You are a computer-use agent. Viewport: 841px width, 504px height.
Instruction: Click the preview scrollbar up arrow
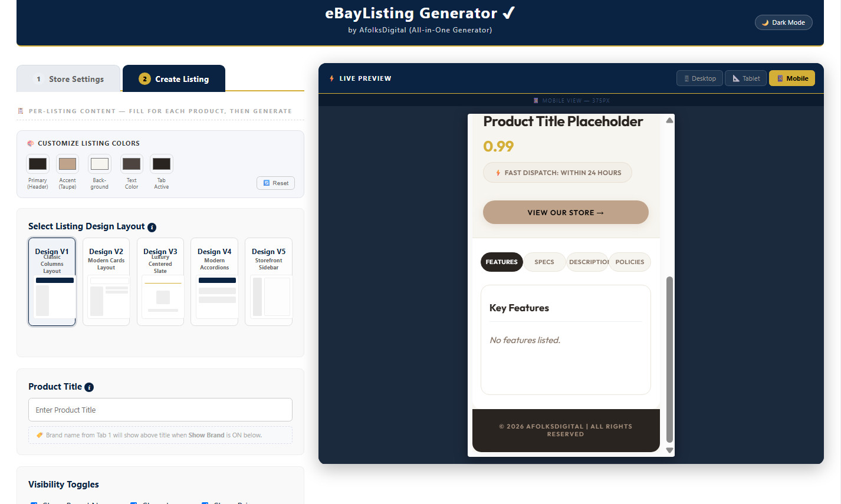(669, 120)
